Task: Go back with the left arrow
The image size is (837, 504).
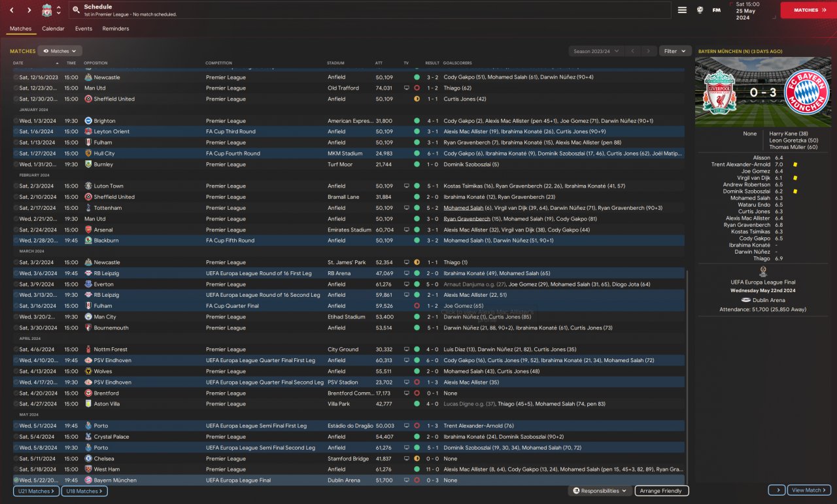Action: 12,10
